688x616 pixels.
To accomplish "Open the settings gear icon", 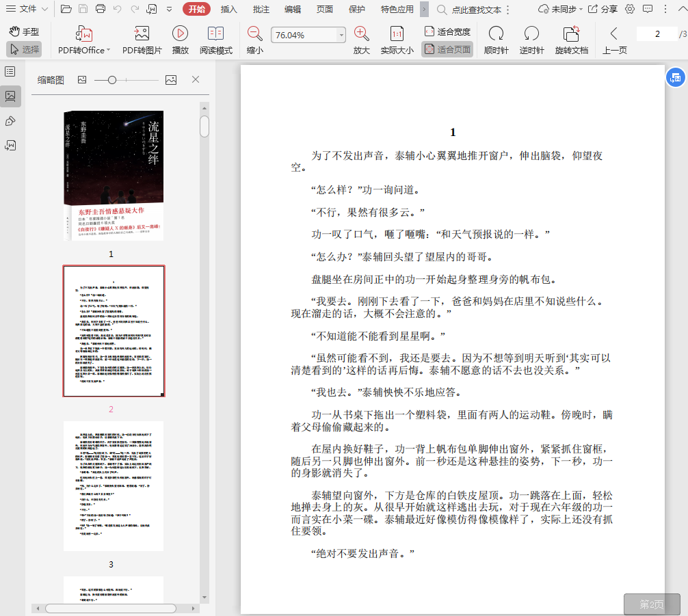I will (630, 9).
